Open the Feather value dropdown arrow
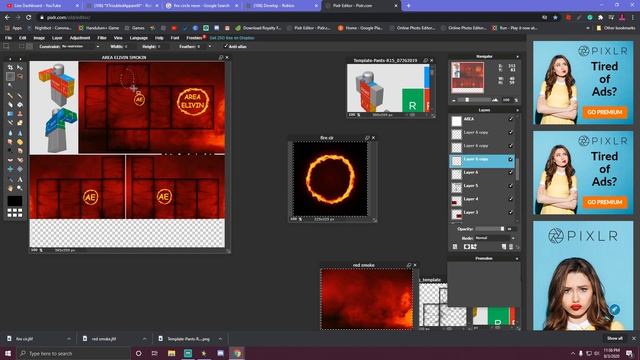This screenshot has width=640, height=360. tap(210, 47)
